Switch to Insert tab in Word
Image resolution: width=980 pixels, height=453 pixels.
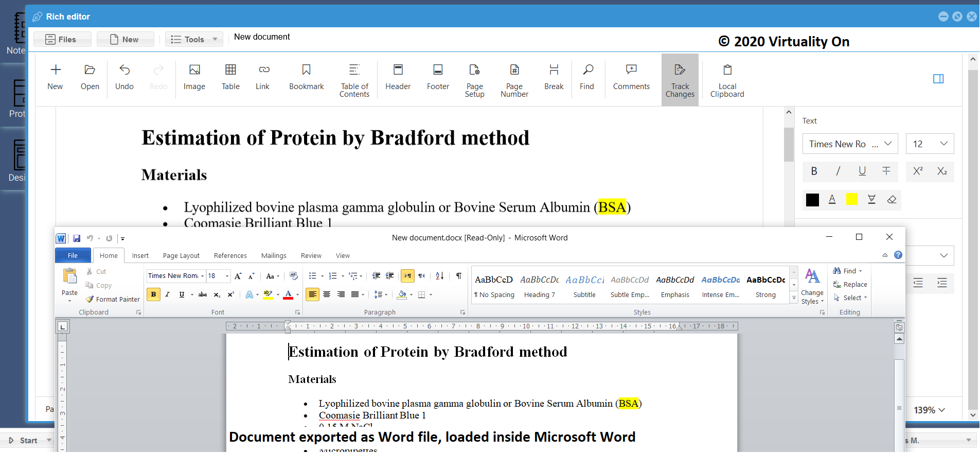[x=140, y=256]
